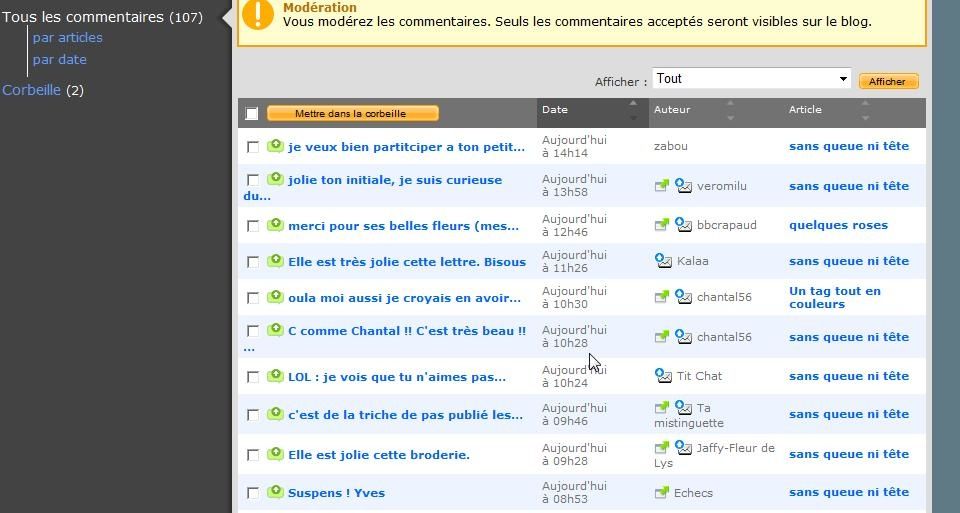The height and width of the screenshot is (513, 960).
Task: Open veromilu's blog link icon
Action: coord(661,185)
